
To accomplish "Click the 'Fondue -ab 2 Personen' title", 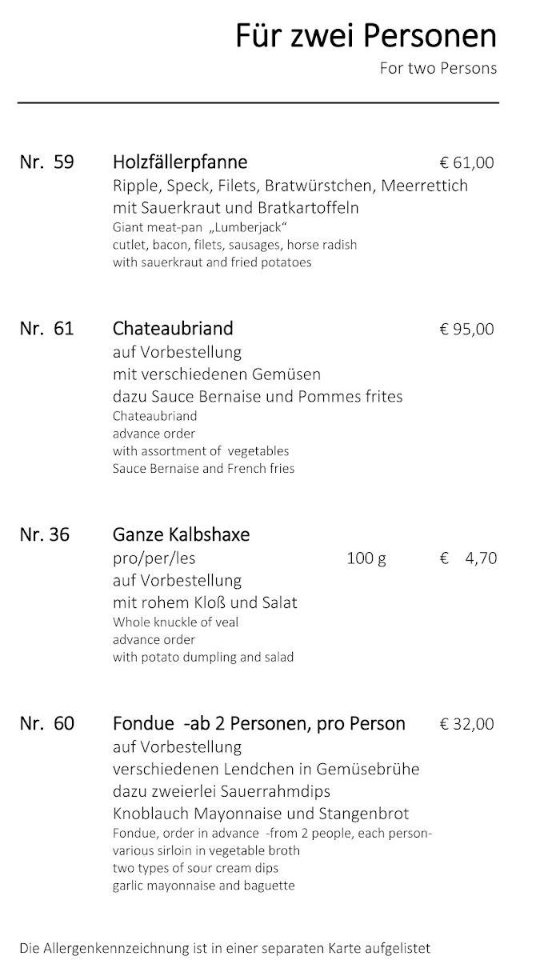I will point(259,724).
